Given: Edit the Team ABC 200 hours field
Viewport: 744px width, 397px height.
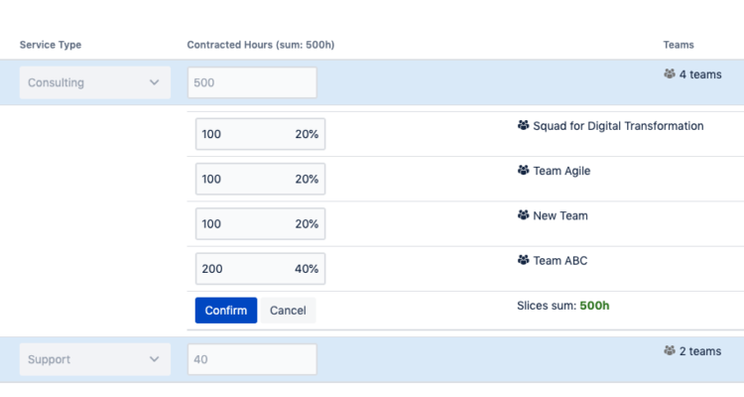Looking at the screenshot, I should pyautogui.click(x=260, y=268).
